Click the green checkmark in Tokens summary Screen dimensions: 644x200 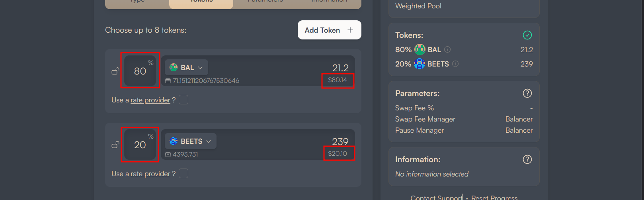(x=527, y=35)
